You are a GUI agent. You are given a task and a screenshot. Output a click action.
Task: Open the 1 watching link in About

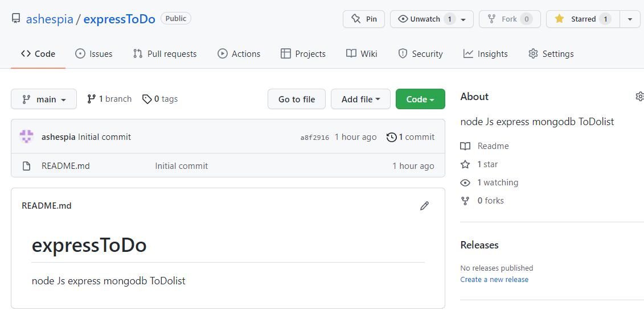pos(489,182)
